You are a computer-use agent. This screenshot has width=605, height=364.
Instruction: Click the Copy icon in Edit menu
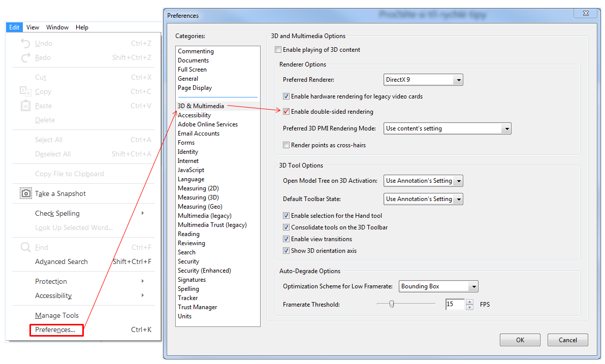25,91
